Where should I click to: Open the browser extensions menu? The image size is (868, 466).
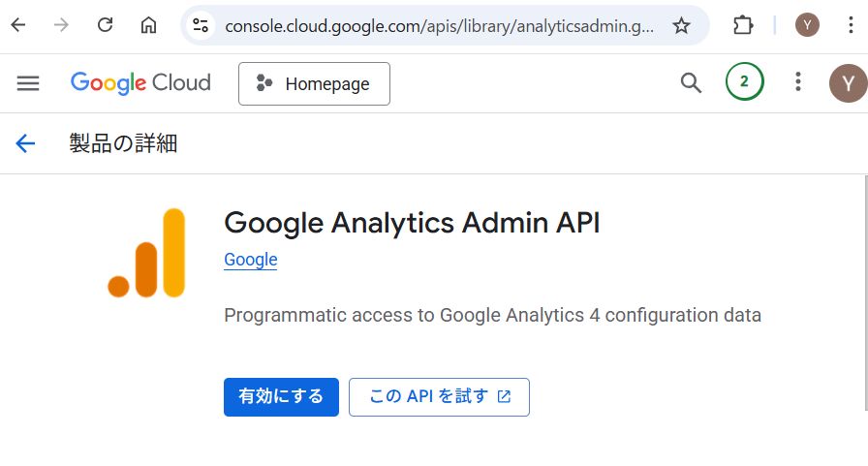(743, 25)
